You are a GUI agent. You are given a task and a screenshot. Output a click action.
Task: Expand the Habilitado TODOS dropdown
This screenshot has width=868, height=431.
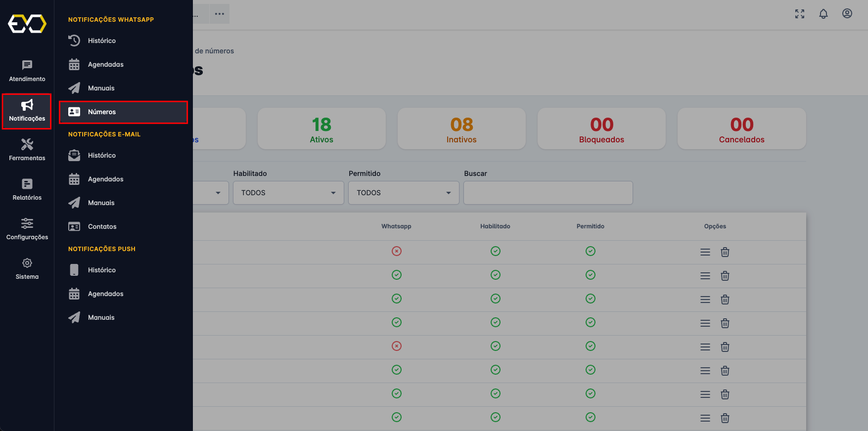(288, 193)
